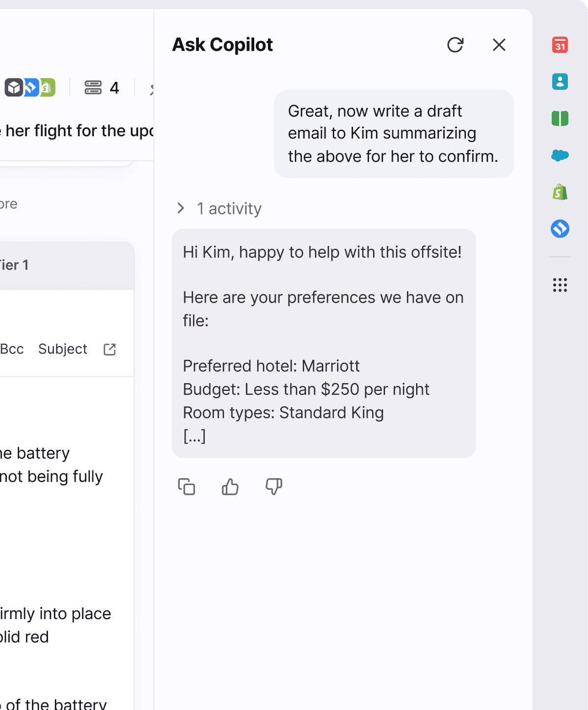Image resolution: width=588 pixels, height=710 pixels.
Task: Click the Jira icon in ticket header
Action: point(31,88)
